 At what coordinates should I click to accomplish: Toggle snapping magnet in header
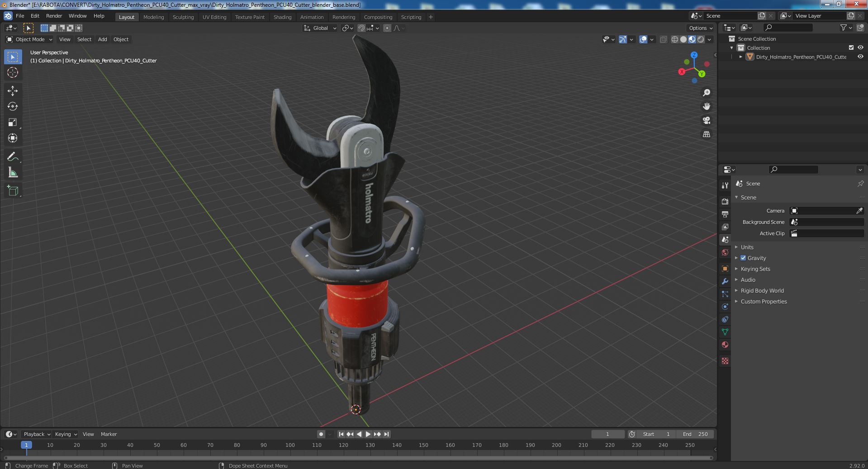coord(361,28)
